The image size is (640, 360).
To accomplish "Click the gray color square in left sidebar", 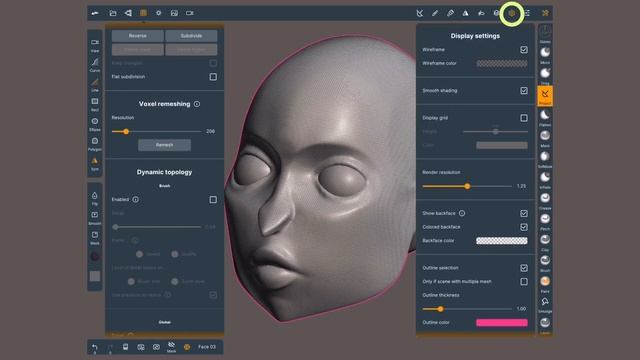I will tap(95, 276).
